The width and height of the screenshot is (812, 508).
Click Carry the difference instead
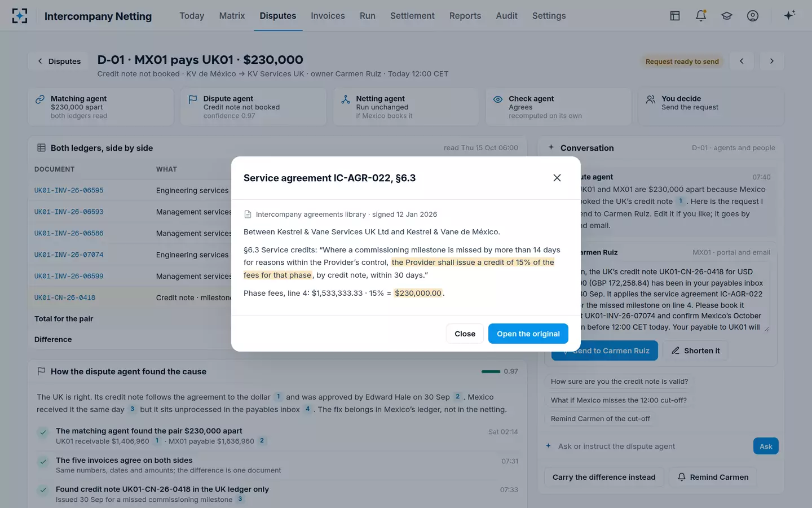pyautogui.click(x=604, y=477)
